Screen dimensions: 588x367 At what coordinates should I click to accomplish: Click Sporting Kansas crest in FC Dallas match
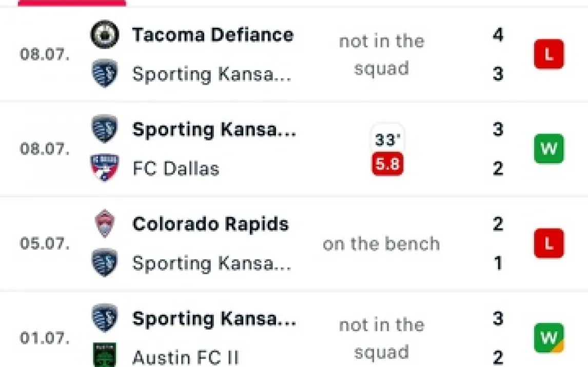coord(105,129)
